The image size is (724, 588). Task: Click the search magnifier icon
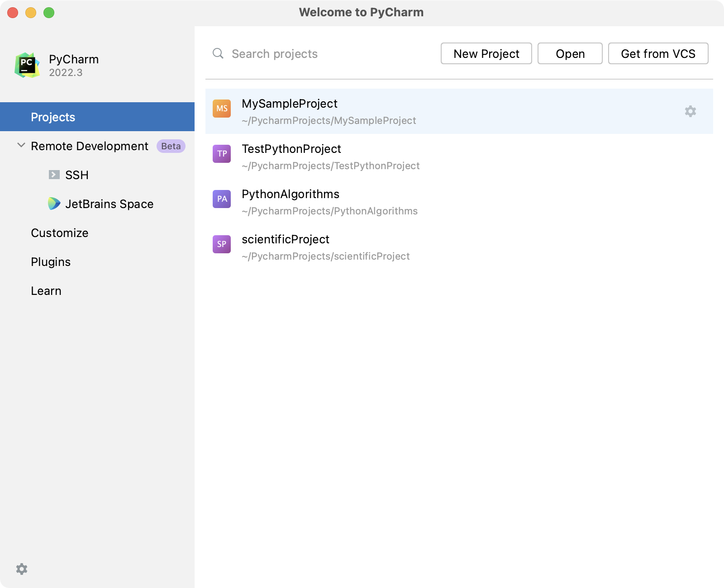218,54
